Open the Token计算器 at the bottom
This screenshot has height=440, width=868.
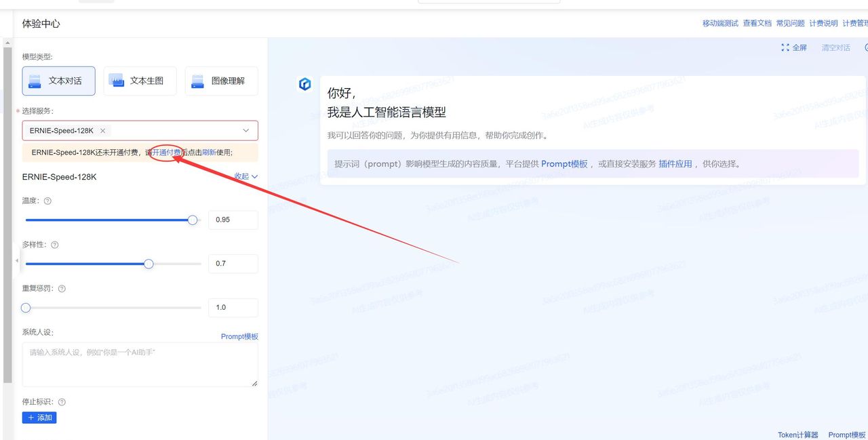798,435
